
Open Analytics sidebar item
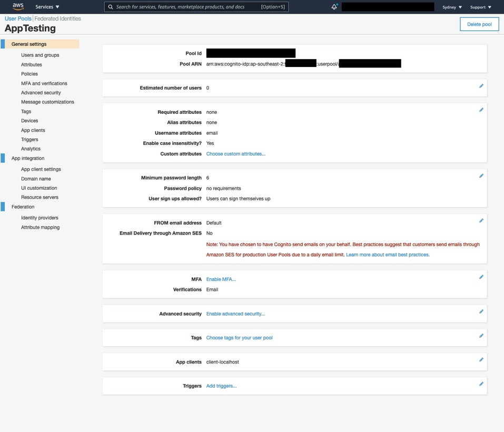click(x=31, y=149)
